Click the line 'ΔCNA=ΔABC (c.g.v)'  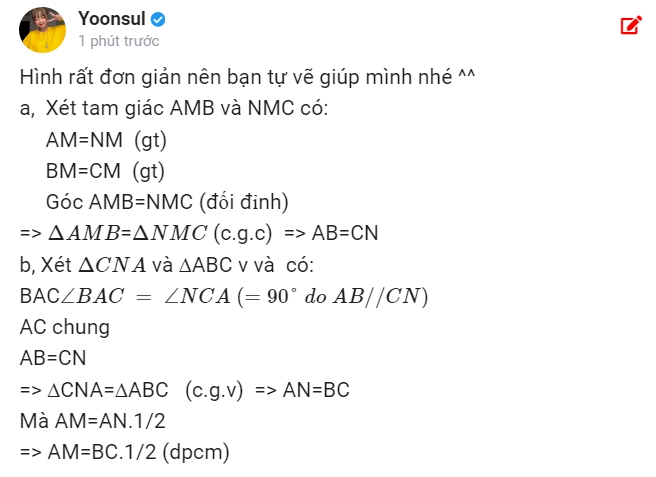145,390
